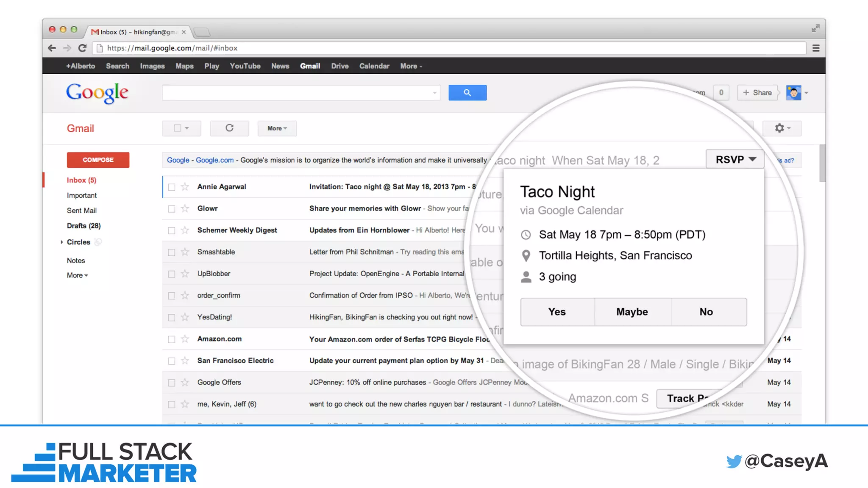
Task: Expand the Circles label in sidebar
Action: 62,242
